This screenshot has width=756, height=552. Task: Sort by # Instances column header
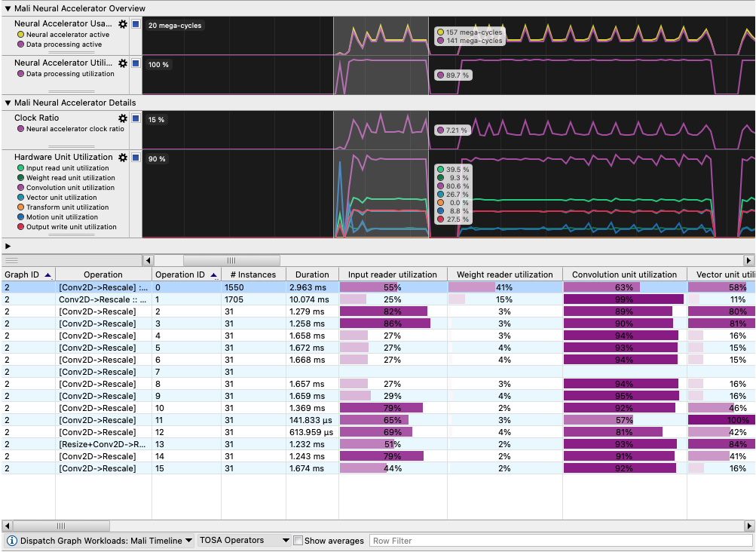[x=253, y=274]
